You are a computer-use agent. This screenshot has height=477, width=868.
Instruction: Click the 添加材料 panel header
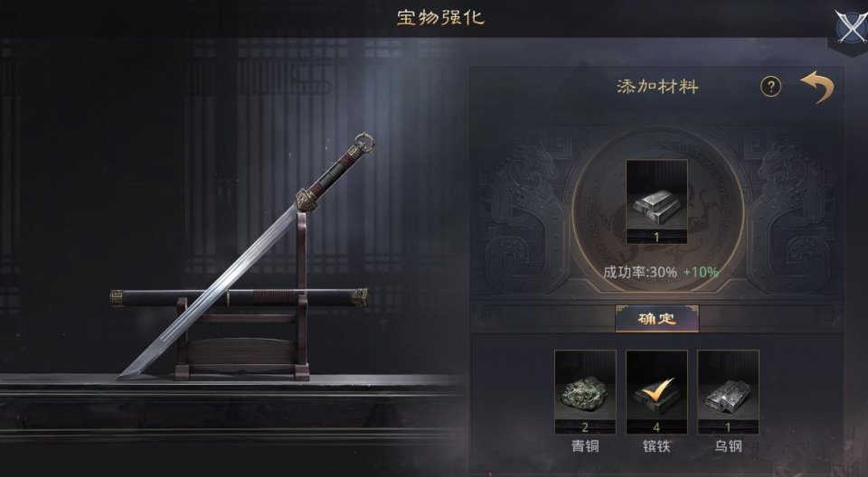pyautogui.click(x=657, y=87)
